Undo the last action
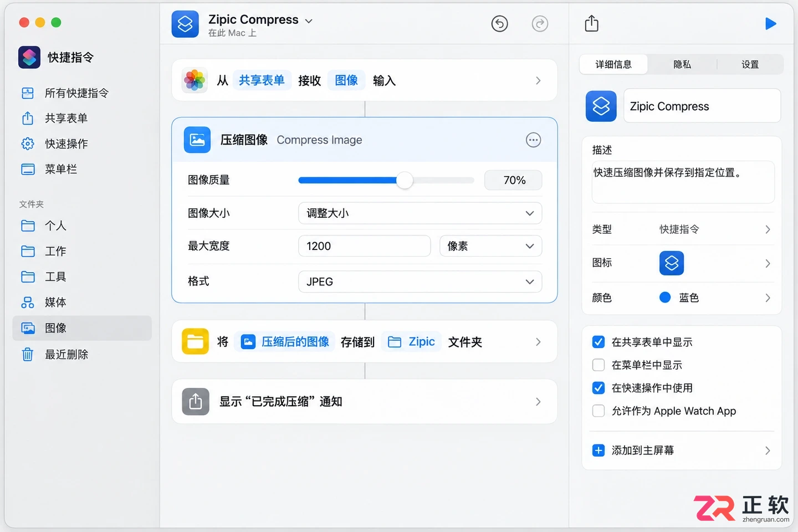This screenshot has height=532, width=798. (499, 24)
